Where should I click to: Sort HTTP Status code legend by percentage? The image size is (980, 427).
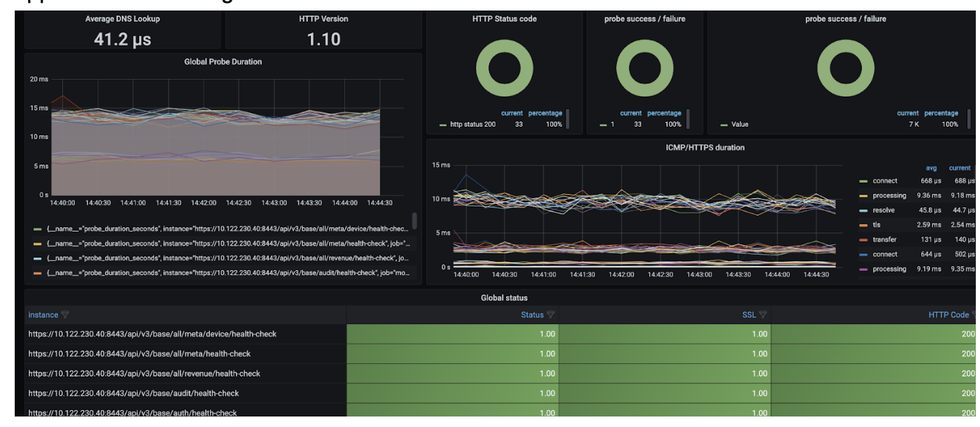click(545, 113)
